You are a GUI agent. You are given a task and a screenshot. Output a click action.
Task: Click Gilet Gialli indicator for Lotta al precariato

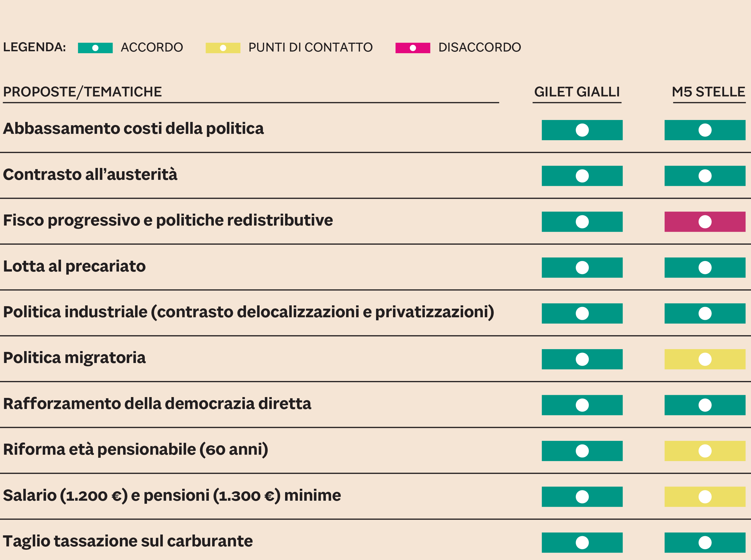[582, 267]
